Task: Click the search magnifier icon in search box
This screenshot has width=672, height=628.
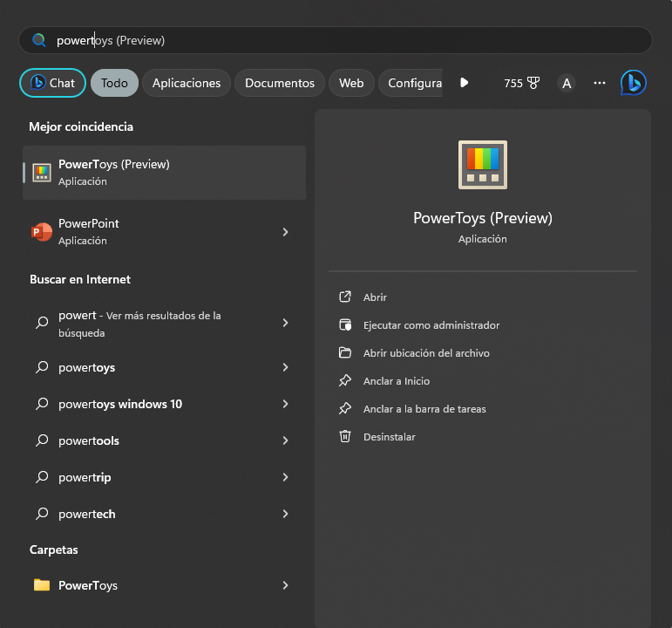Action: coord(39,40)
